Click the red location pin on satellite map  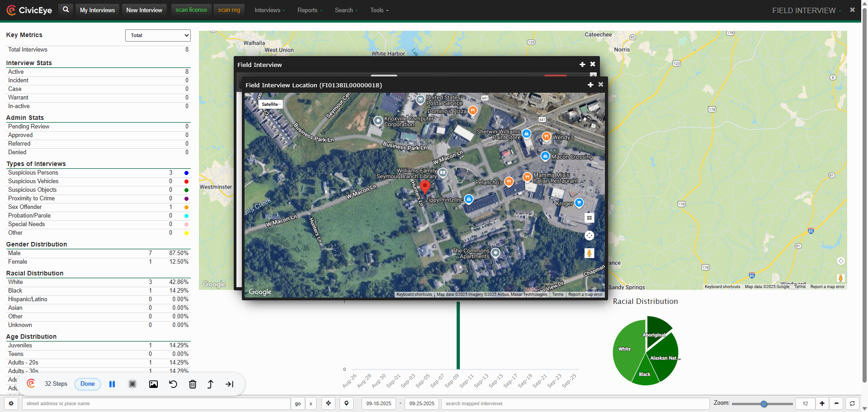click(425, 186)
